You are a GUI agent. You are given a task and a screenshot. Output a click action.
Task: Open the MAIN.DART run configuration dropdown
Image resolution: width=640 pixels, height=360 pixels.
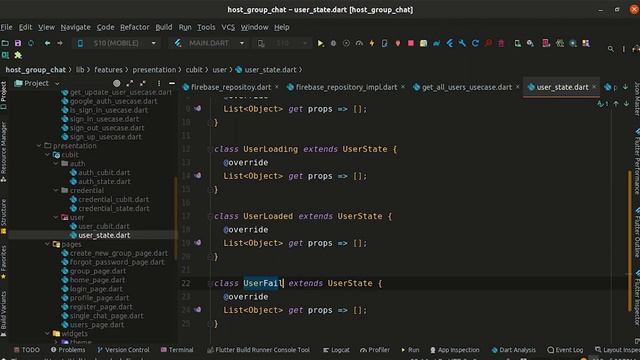pos(209,43)
